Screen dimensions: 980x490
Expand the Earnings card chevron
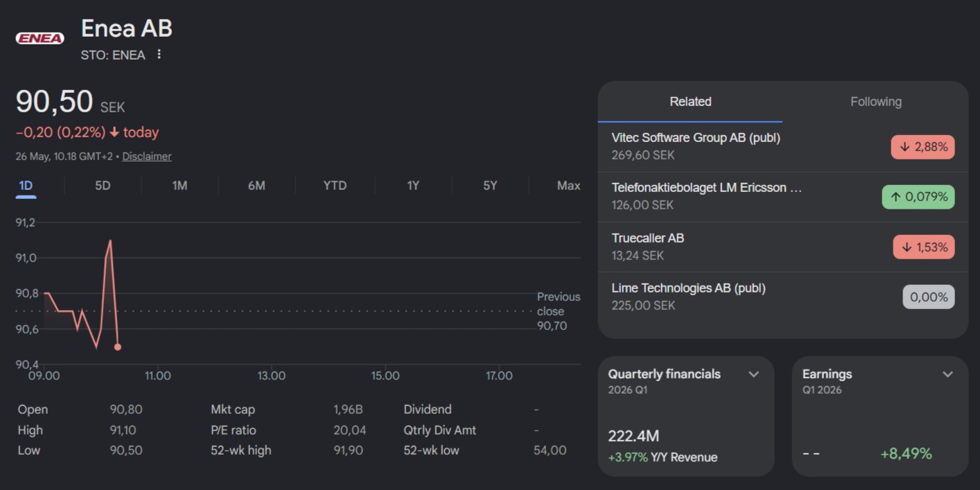pyautogui.click(x=948, y=374)
